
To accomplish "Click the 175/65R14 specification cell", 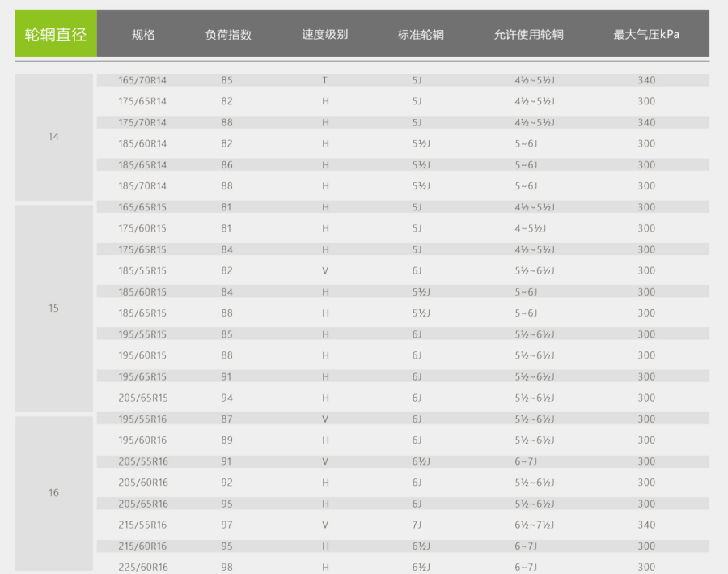I will [142, 101].
